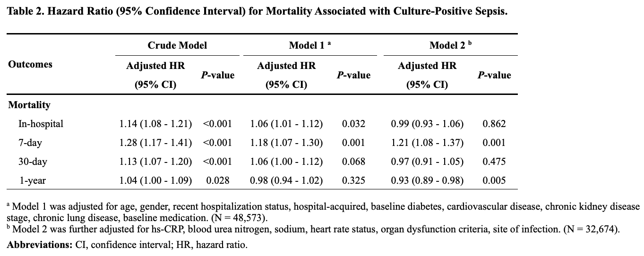Click the Outcomes header cell

pyautogui.click(x=30, y=64)
